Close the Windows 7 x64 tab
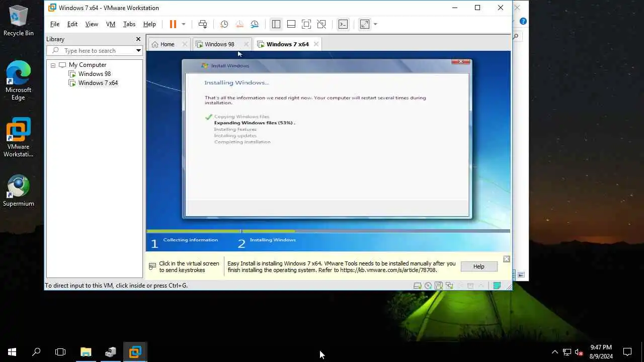Screen dimensions: 644x362 [x=316, y=44]
